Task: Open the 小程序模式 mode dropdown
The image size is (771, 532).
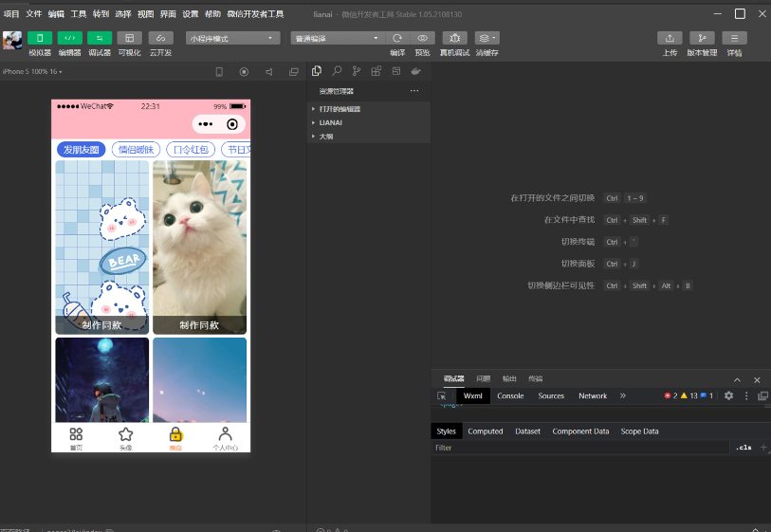Action: [232, 38]
